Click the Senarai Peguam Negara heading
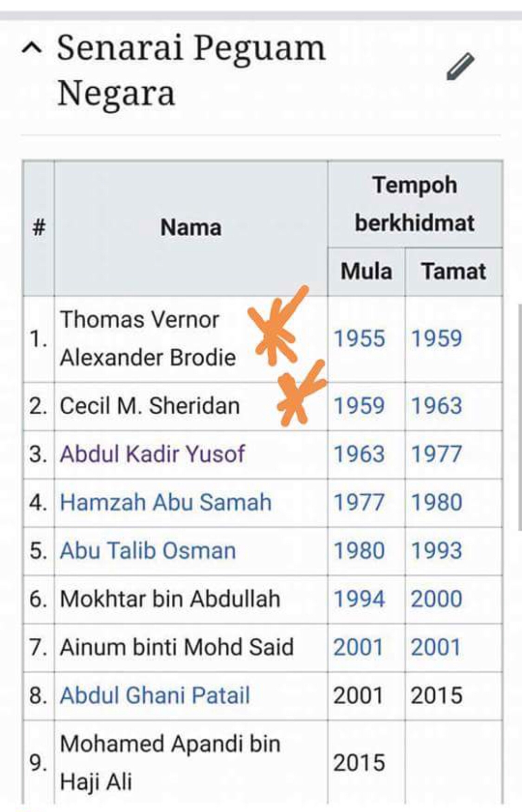 point(191,71)
